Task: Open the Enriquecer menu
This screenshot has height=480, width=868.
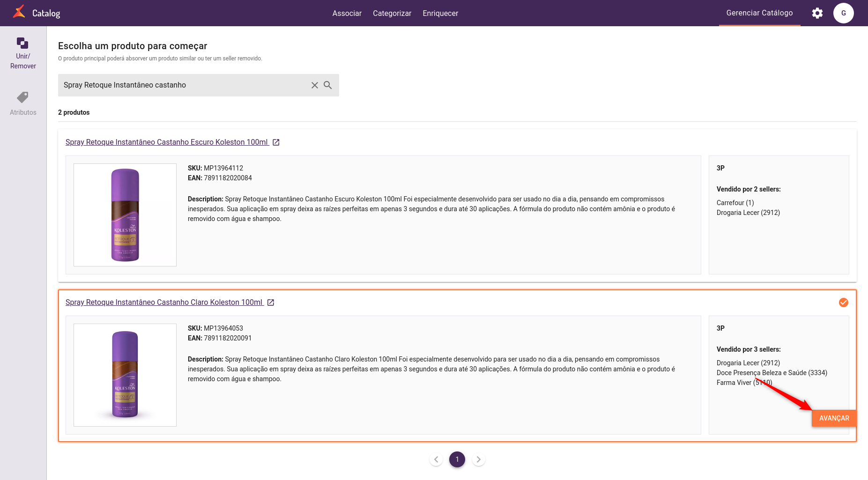Action: point(440,13)
